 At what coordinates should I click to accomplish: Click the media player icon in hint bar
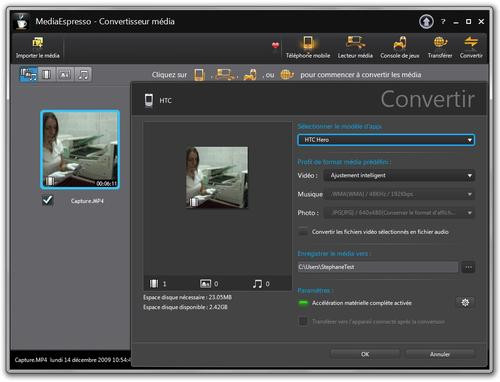225,74
